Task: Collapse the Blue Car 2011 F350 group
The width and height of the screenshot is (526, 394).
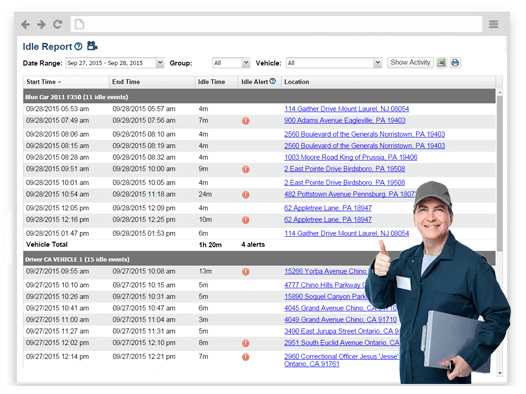Action: coord(259,97)
